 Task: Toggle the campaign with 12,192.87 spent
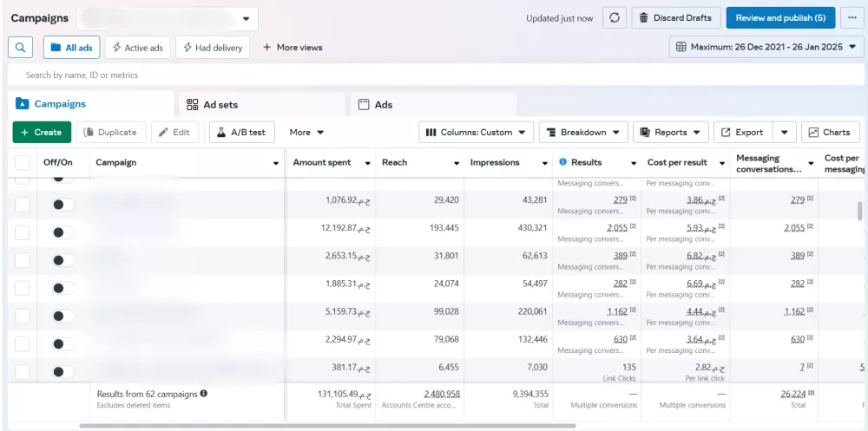(62, 232)
